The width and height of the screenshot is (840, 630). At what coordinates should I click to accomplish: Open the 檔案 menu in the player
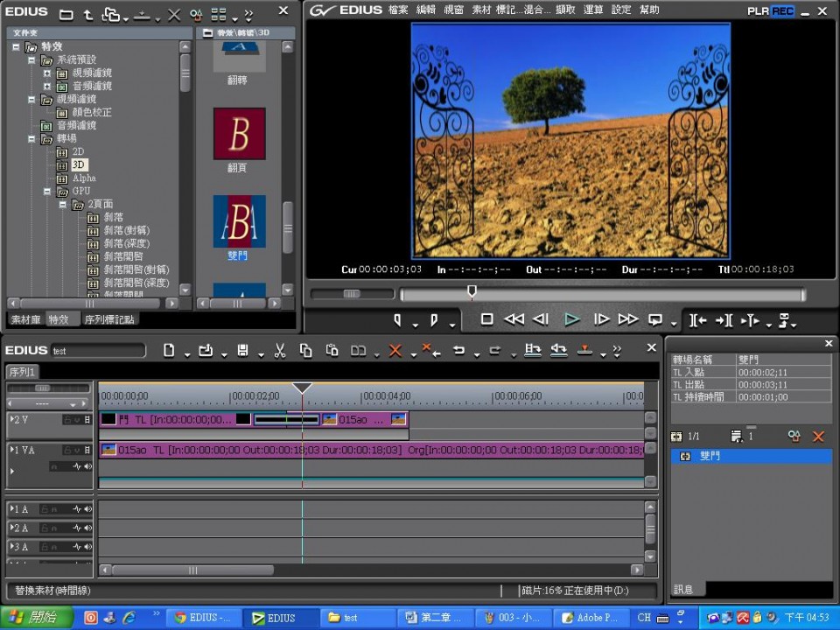coord(398,10)
